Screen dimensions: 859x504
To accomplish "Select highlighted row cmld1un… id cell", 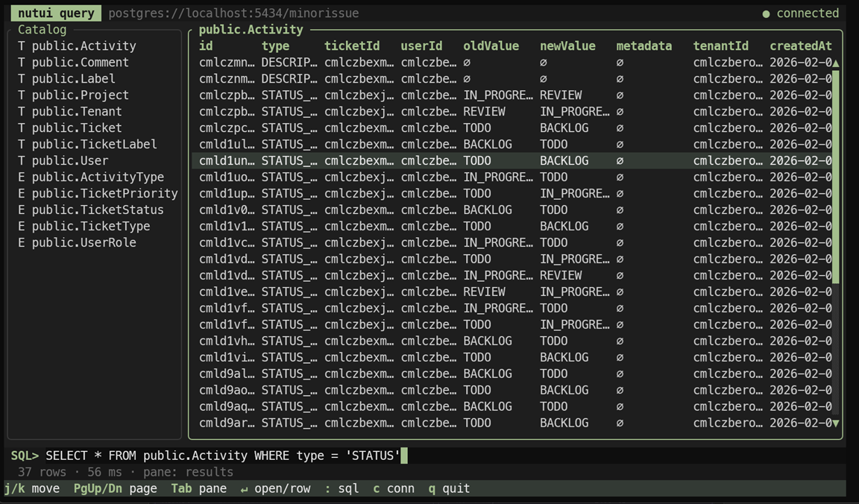I will 227,161.
